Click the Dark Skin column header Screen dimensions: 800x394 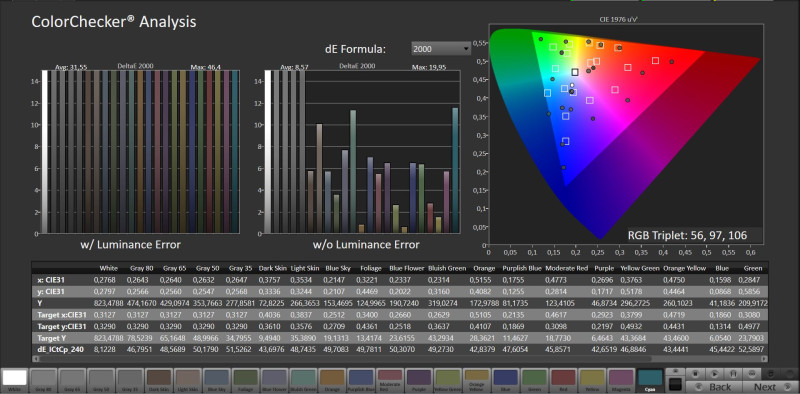(271, 268)
